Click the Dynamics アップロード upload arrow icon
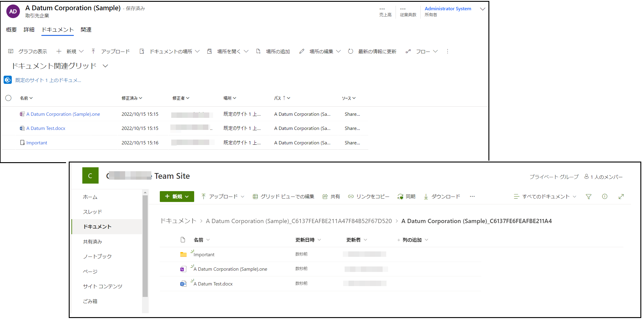The width and height of the screenshot is (644, 334). coord(93,51)
